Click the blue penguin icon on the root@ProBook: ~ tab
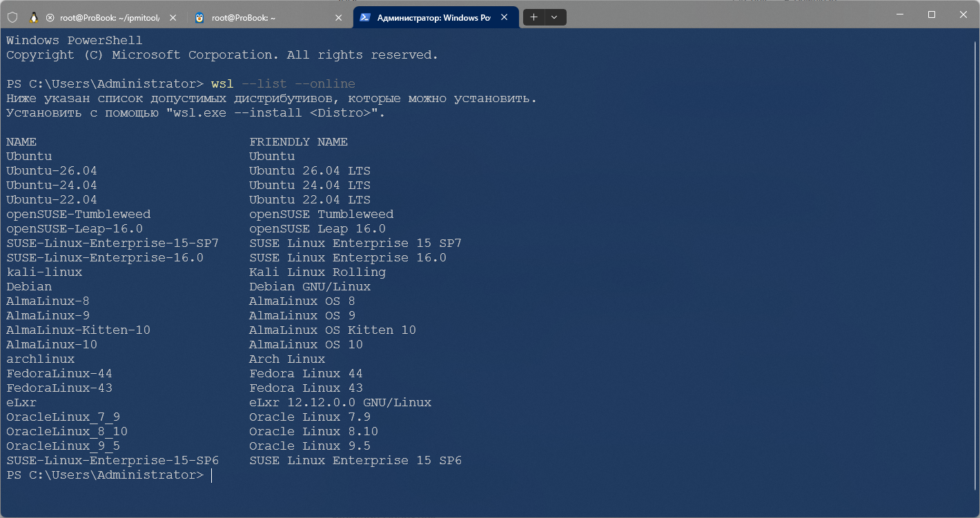This screenshot has height=518, width=980. pyautogui.click(x=199, y=17)
